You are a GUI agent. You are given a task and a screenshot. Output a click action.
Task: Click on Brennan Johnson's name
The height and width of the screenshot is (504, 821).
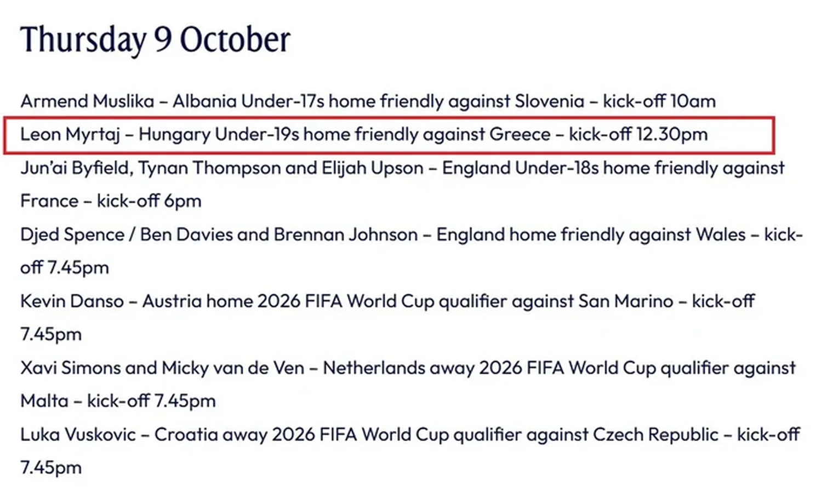coord(345,234)
